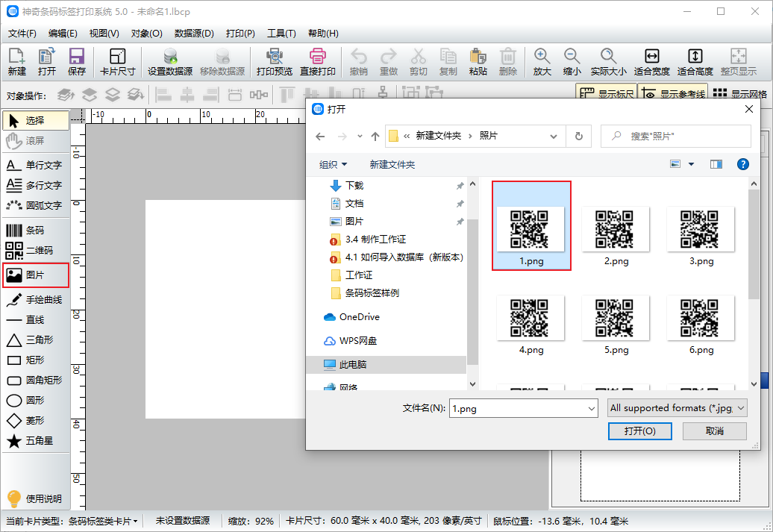The width and height of the screenshot is (773, 532).
Task: Open the 打印(P) menu
Action: coord(240,34)
